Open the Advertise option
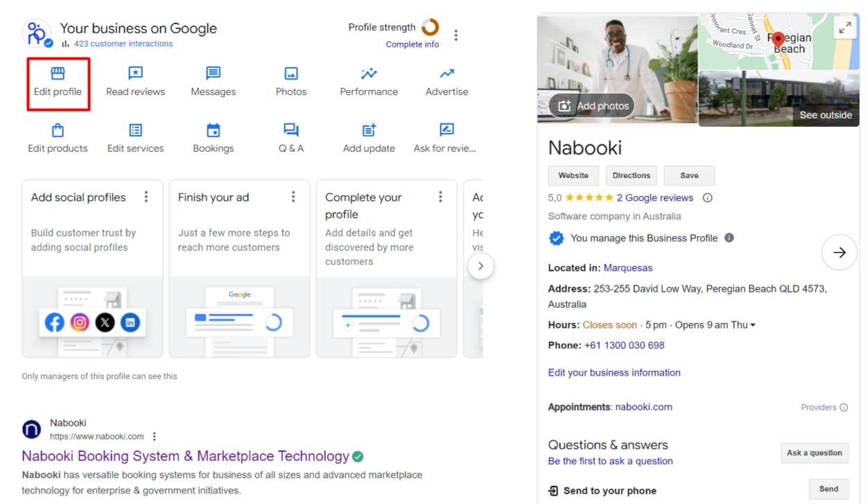Screen dimensions: 868x504 446,83
